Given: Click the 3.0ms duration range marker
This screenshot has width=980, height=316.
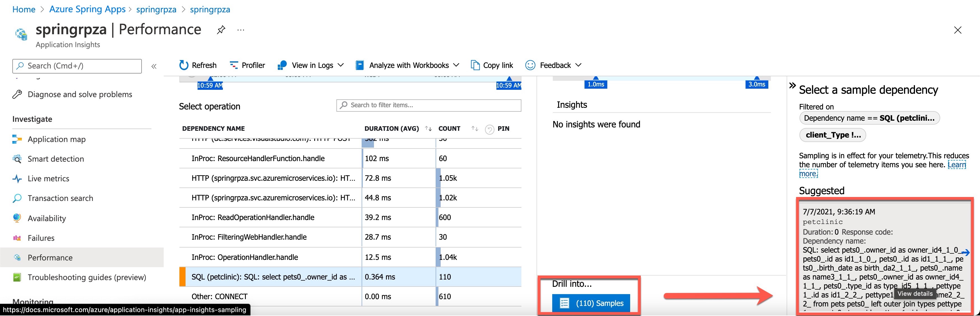Looking at the screenshot, I should 757,84.
